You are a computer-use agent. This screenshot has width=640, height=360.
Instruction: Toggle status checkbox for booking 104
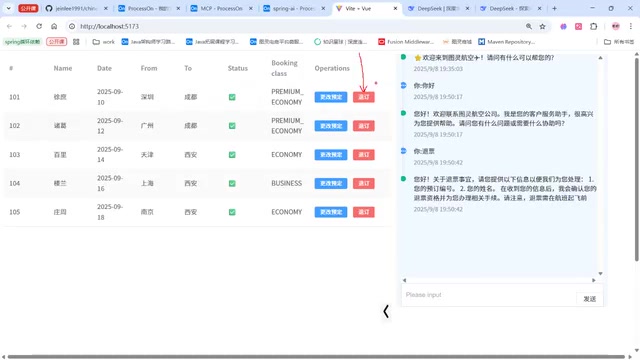coord(232,183)
